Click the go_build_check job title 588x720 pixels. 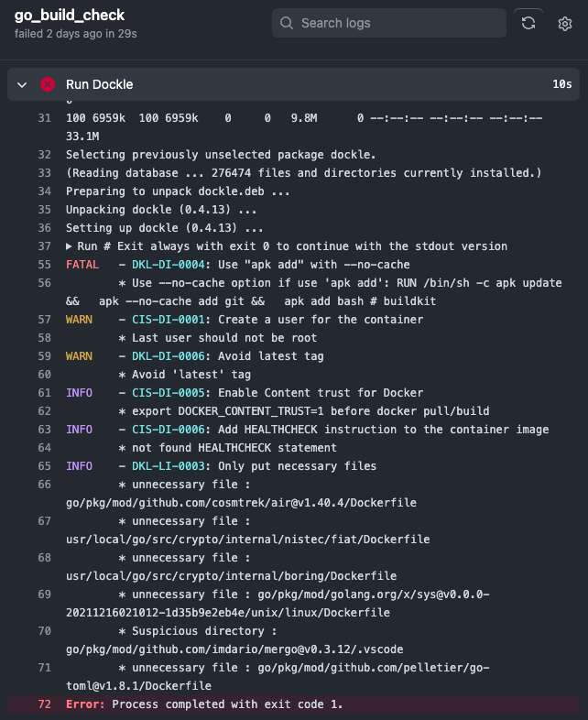pos(70,16)
